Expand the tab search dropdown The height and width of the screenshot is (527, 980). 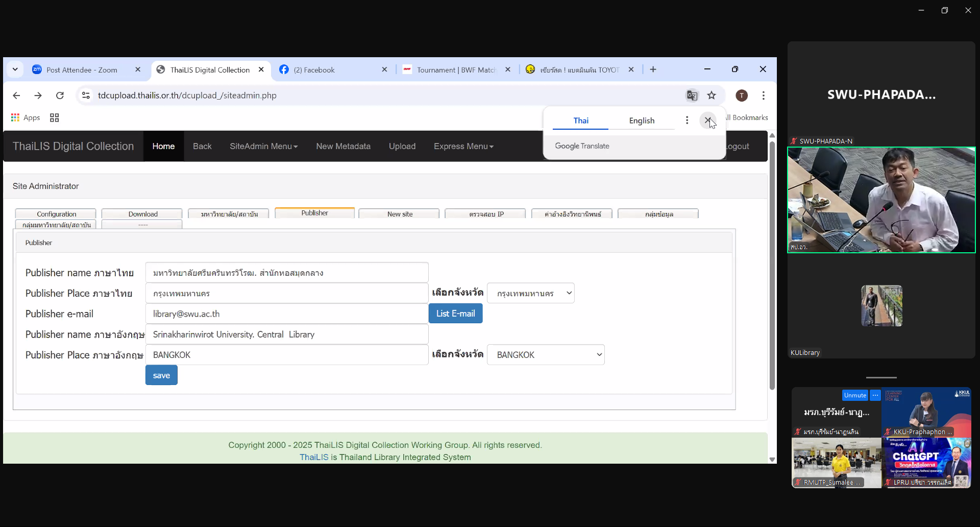pos(15,69)
